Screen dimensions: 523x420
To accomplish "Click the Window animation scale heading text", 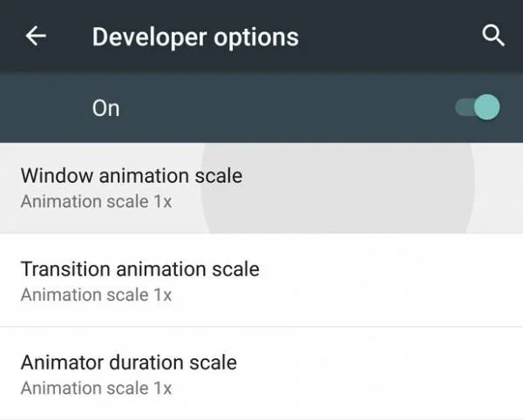I will coord(132,176).
